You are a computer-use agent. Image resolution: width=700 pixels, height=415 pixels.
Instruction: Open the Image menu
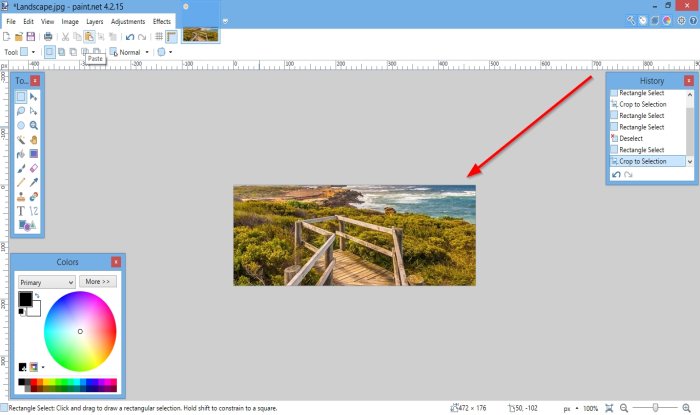(x=70, y=21)
